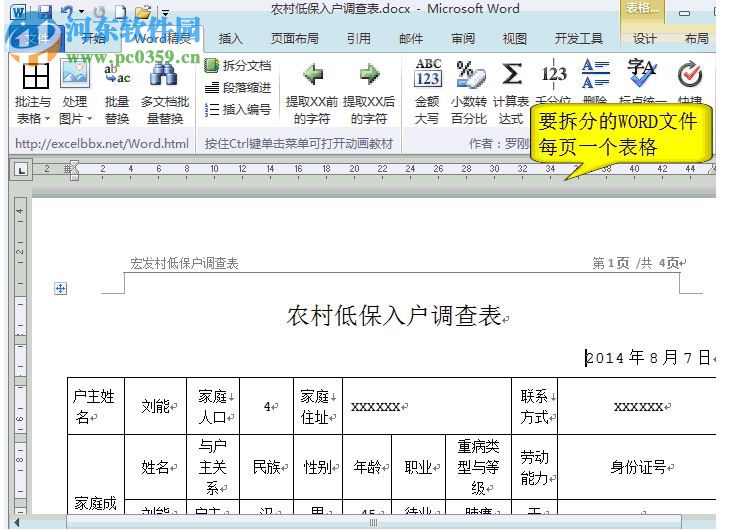Click the 联系方式 table cell

(535, 406)
